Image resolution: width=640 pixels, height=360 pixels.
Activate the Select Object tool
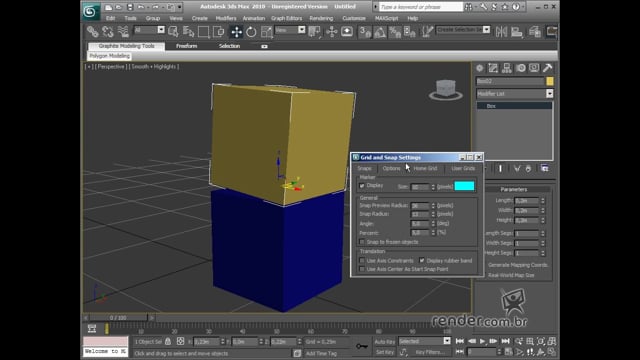tap(173, 31)
